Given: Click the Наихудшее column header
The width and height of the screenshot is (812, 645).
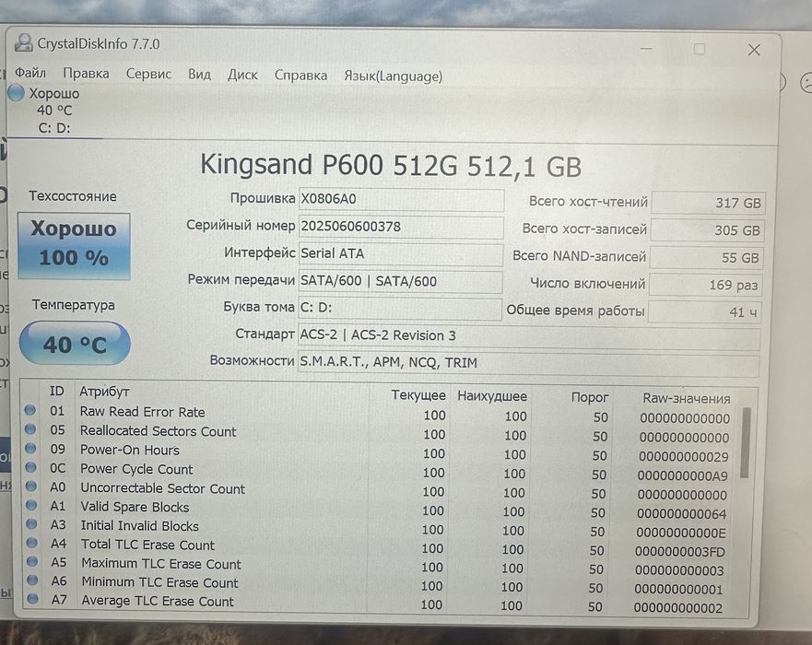Looking at the screenshot, I should coord(492,396).
